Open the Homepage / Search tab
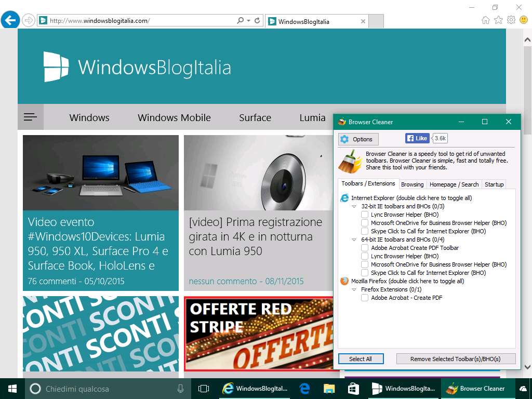This screenshot has height=399, width=532. tap(454, 184)
